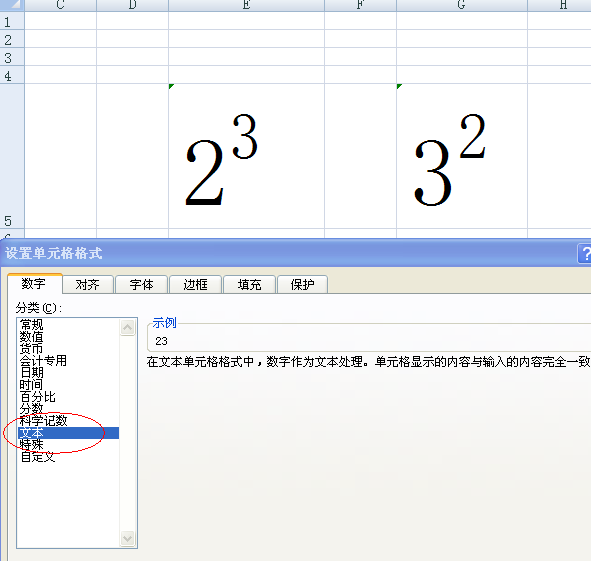Click the sample value 23 in 示例 box

point(161,341)
